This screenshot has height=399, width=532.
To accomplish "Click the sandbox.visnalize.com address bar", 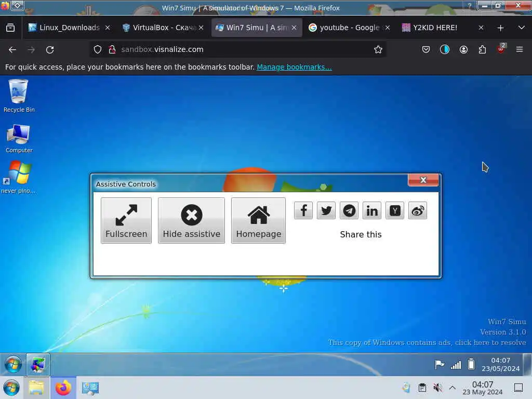I will (x=237, y=49).
